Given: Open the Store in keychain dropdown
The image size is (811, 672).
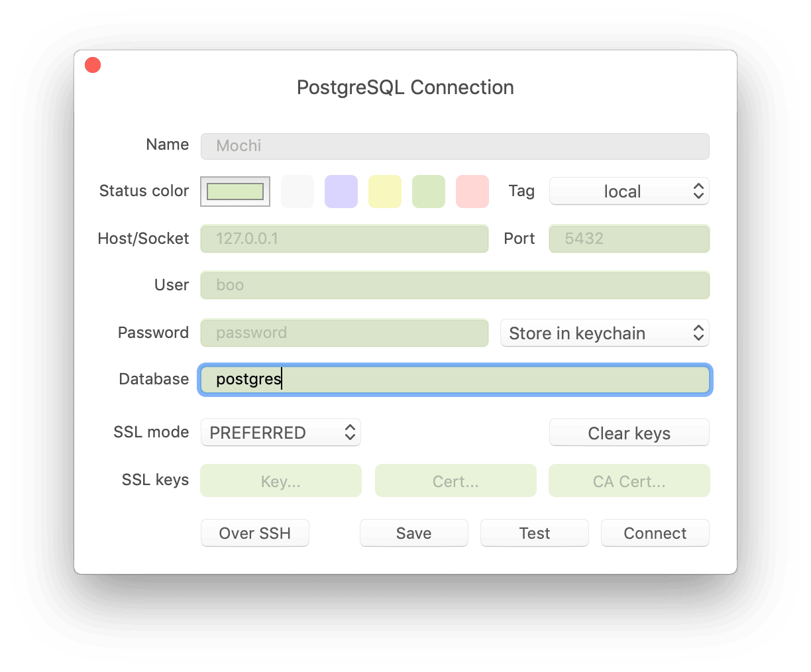Looking at the screenshot, I should coord(605,333).
